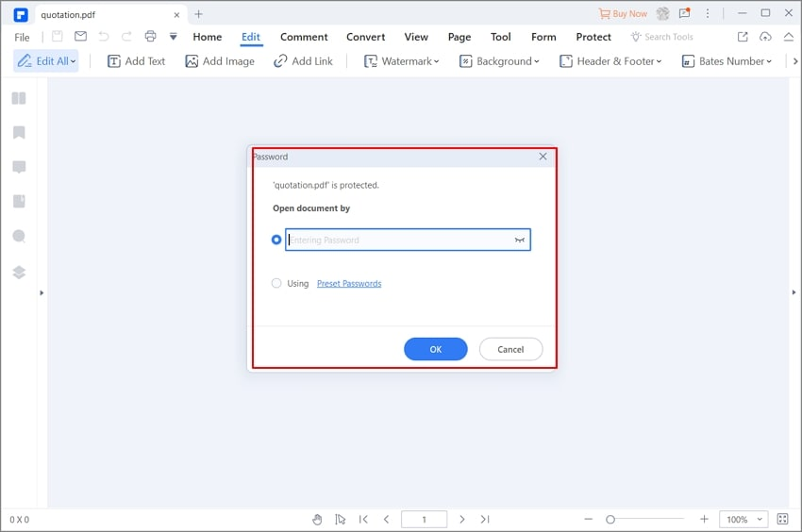802x532 pixels.
Task: Open the comments panel icon in sidebar
Action: coord(19,167)
